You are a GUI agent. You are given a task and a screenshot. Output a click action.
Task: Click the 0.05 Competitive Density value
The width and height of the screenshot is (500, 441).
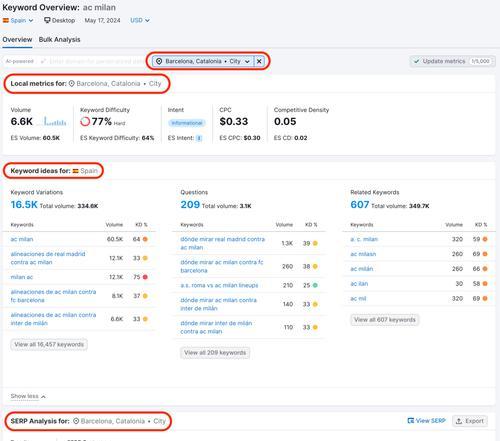click(x=285, y=122)
